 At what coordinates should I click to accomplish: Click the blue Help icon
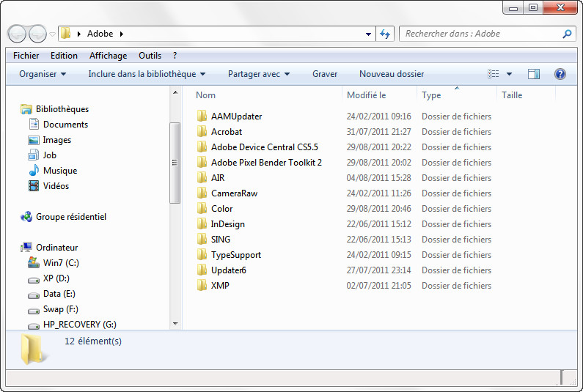pos(560,74)
